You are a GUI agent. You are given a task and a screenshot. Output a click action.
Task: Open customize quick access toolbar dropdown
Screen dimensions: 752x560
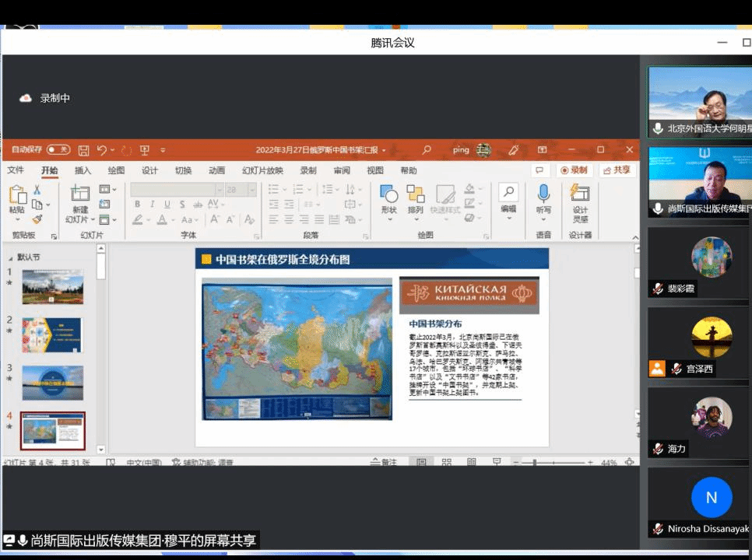(x=163, y=150)
